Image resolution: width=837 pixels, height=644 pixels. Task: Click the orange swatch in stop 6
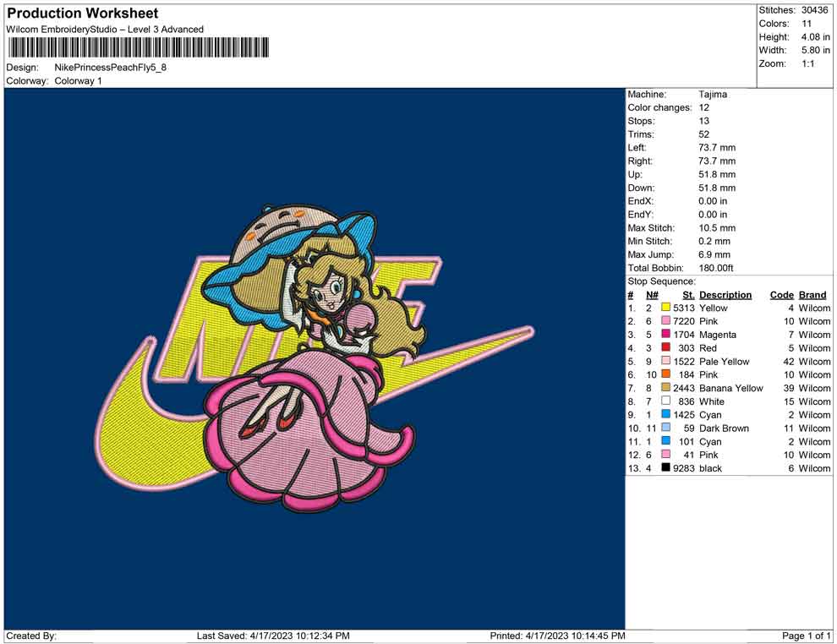click(665, 374)
